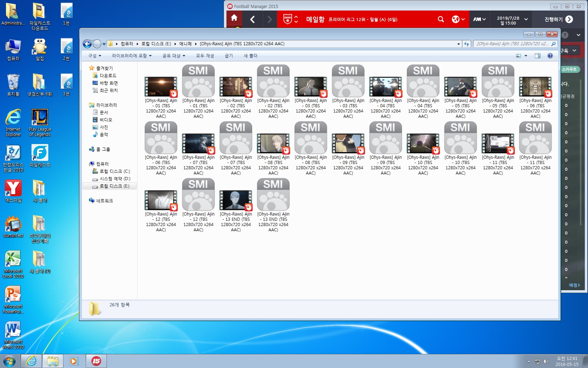Viewport: 588px width, 368px height.
Task: Click Explorer back arrow button
Action: [87, 44]
